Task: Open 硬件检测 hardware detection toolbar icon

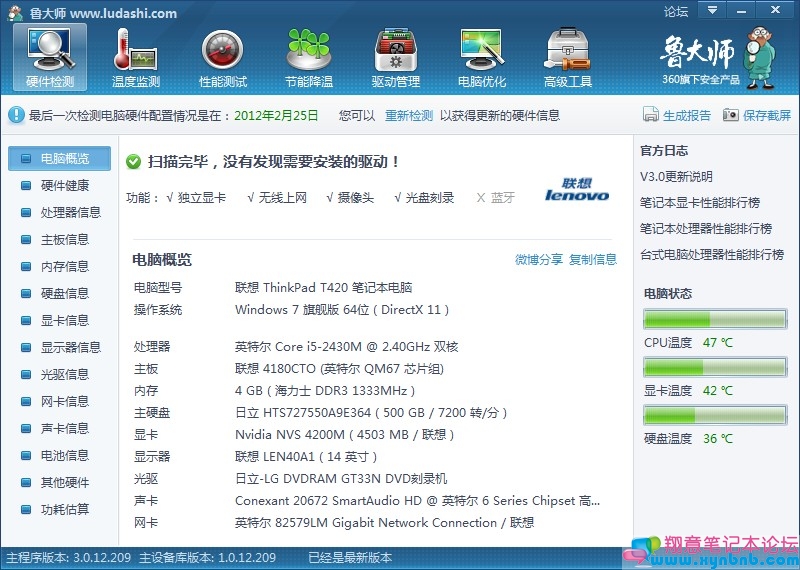Action: tap(50, 57)
